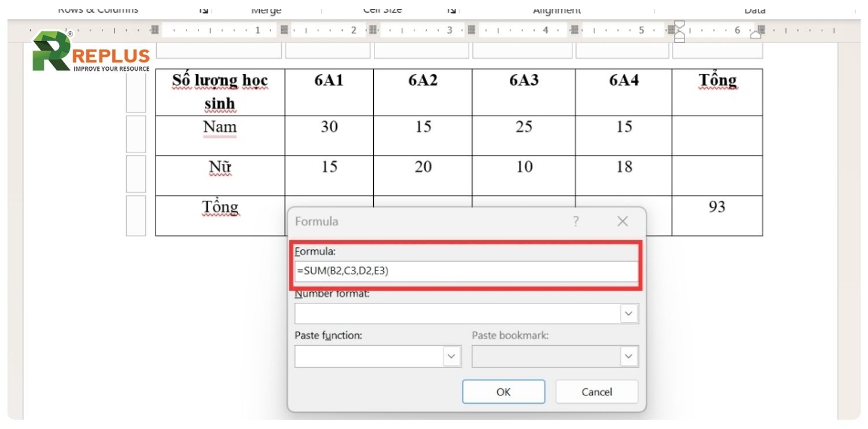Click the right indent marker on ruler
Viewport: 868px width, 429px height.
[756, 35]
